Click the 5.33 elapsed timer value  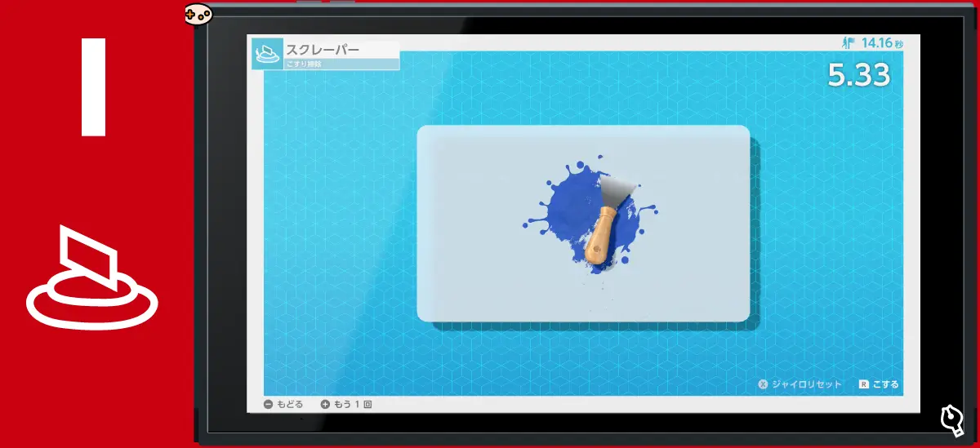tap(858, 76)
